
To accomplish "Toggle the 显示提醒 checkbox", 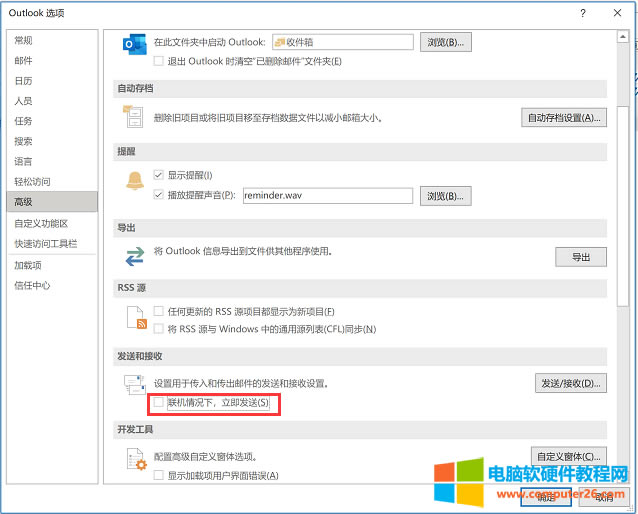I will pyautogui.click(x=158, y=175).
